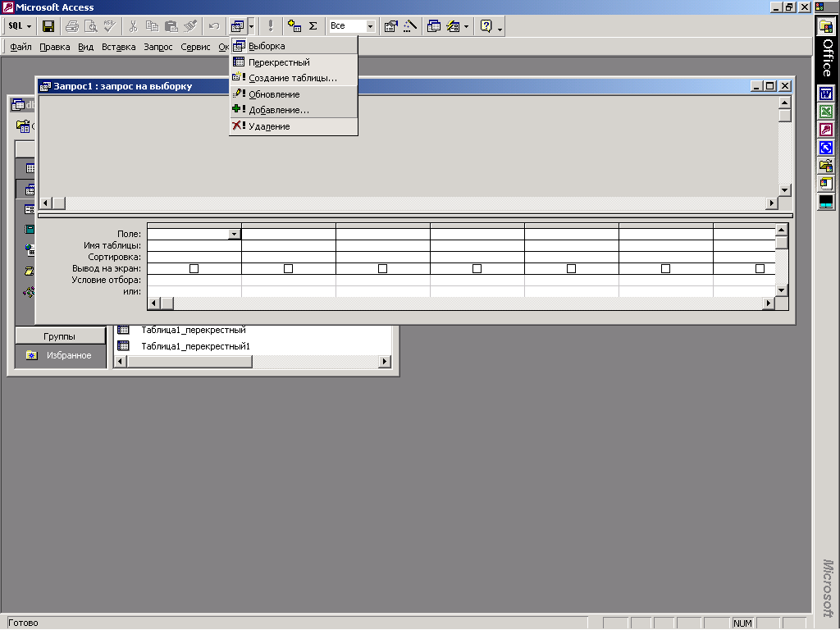
Task: Undo the last action with the arrow icon
Action: coord(214,25)
